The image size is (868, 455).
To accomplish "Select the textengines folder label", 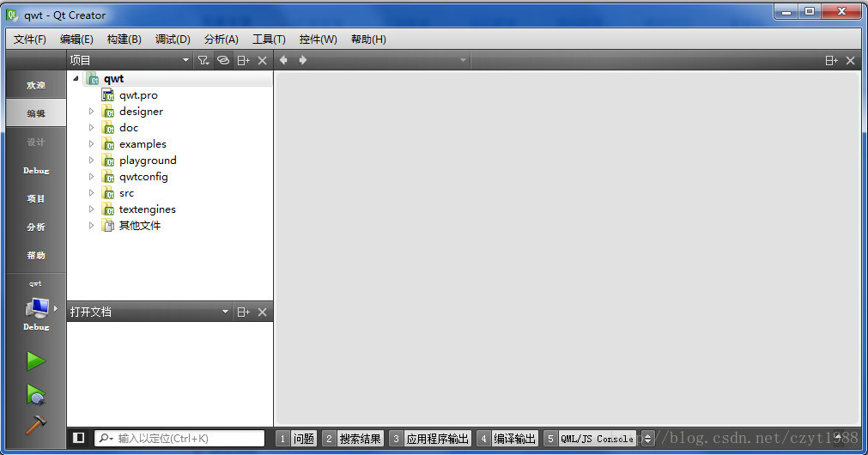I will 148,209.
